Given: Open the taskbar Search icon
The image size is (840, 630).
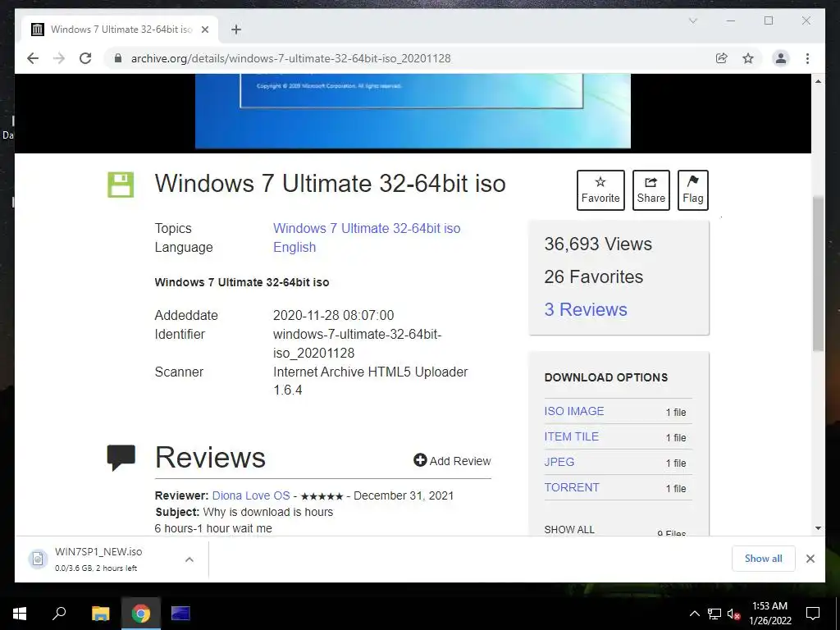Looking at the screenshot, I should [59, 614].
